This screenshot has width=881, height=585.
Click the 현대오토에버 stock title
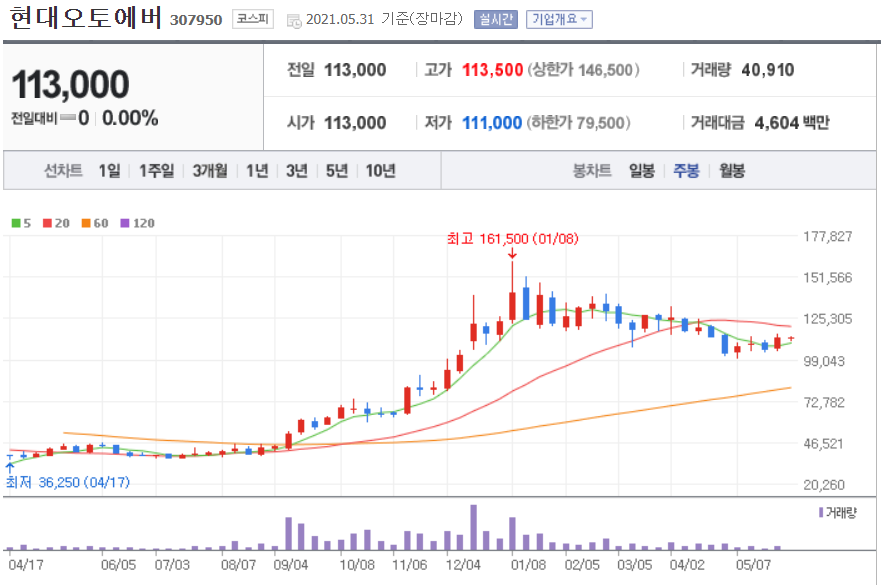pyautogui.click(x=86, y=18)
